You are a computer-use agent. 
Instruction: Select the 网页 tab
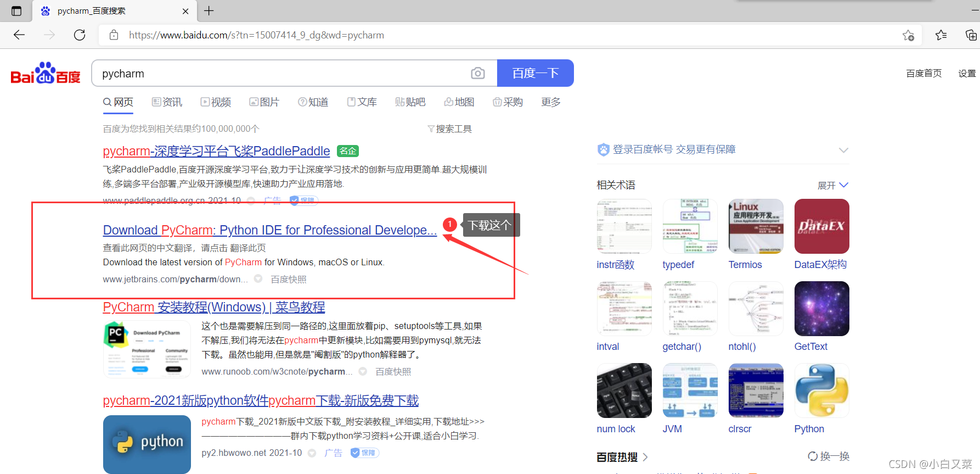(118, 102)
